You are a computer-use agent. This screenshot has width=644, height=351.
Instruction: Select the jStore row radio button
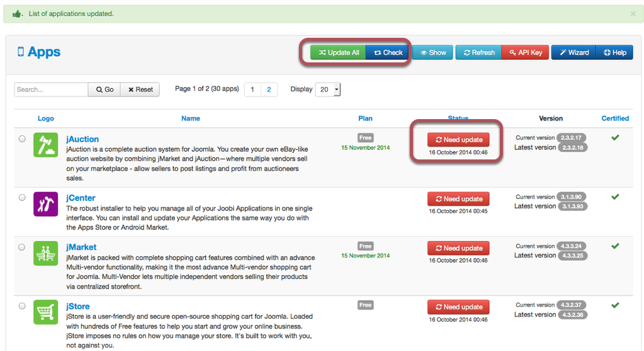22,306
